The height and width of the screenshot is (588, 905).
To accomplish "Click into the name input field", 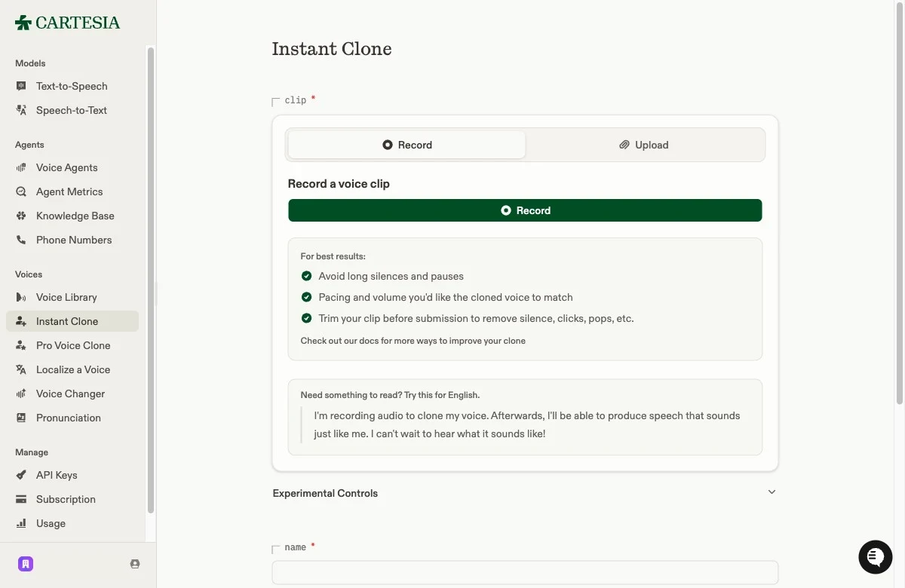I will (525, 572).
